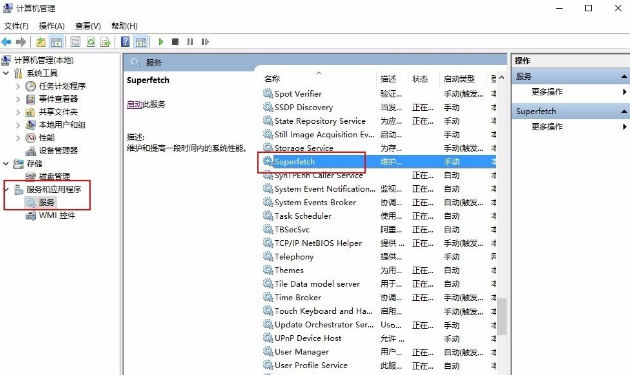Click the services list vertical scrollbar thumb
The image size is (630, 375).
[501, 316]
